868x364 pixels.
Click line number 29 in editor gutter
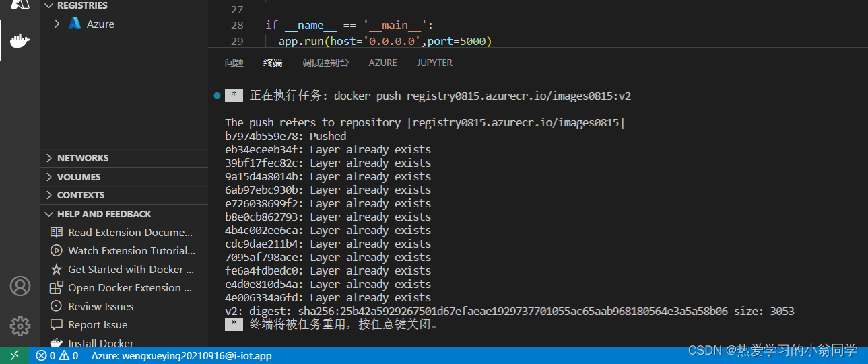click(x=236, y=42)
